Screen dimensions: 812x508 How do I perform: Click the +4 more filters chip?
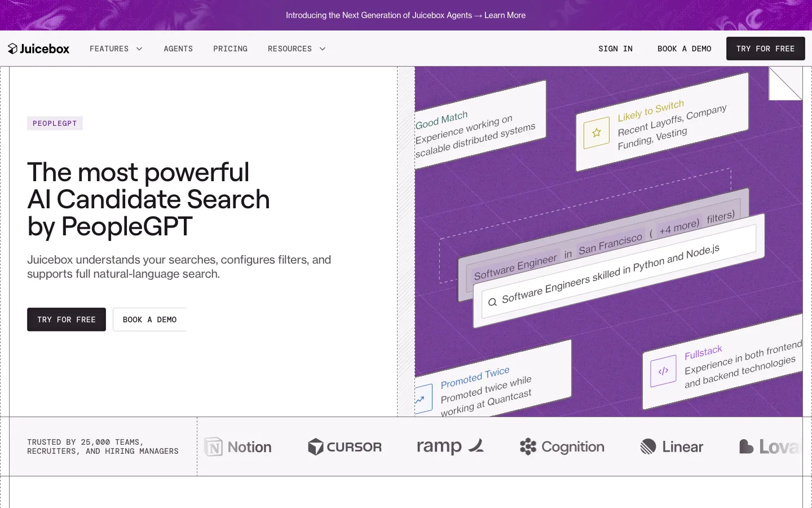(679, 226)
